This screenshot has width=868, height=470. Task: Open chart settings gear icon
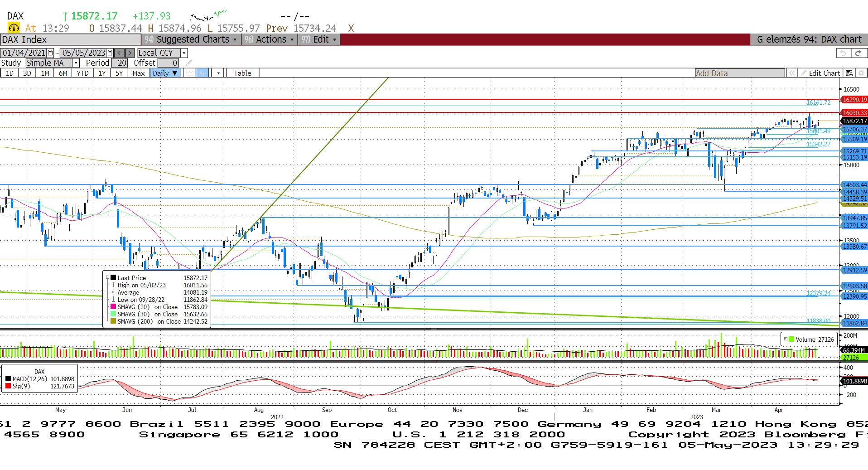coord(861,73)
